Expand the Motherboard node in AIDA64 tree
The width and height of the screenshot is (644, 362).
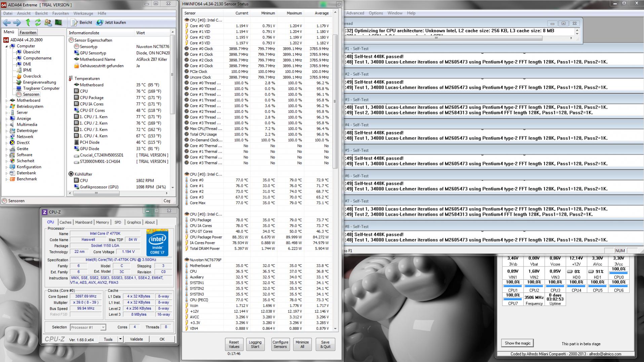coord(7,100)
